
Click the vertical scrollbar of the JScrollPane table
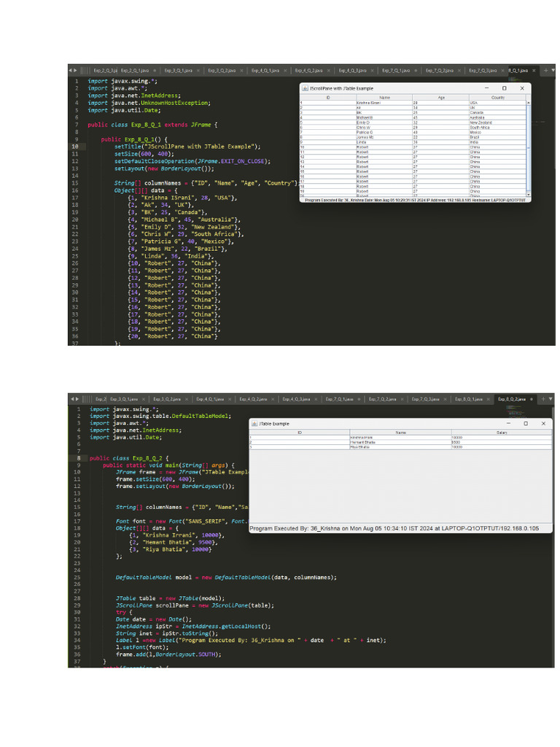[x=529, y=146]
